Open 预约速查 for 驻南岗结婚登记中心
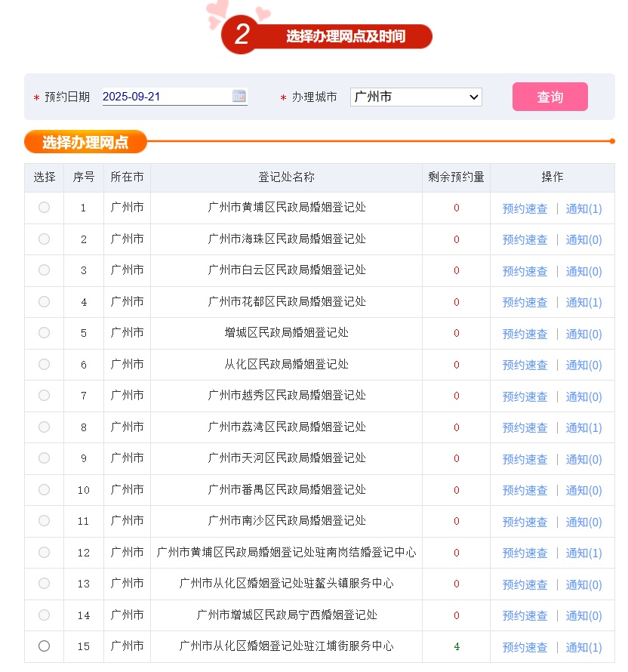Viewport: 628px width, 672px height. coord(525,552)
